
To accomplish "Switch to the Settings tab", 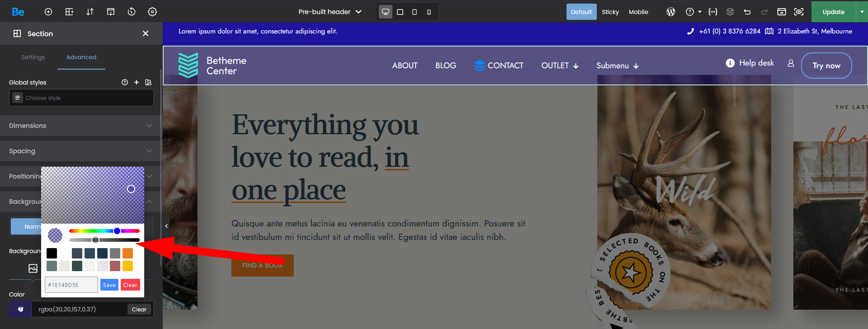I will 33,57.
